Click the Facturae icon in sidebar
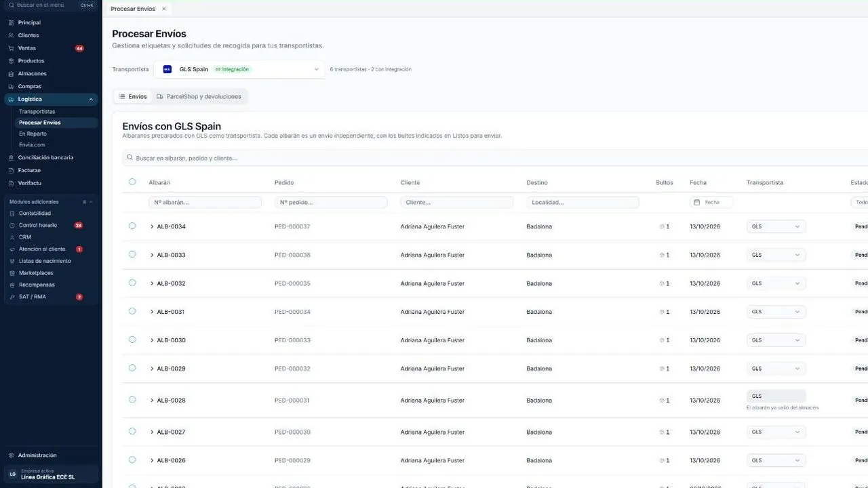The image size is (868, 488). pos(11,171)
